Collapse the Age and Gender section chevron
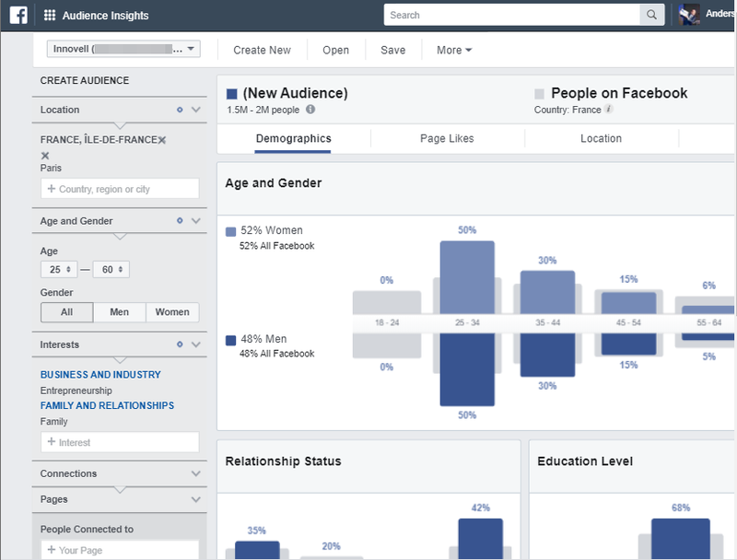737x560 pixels. [196, 220]
